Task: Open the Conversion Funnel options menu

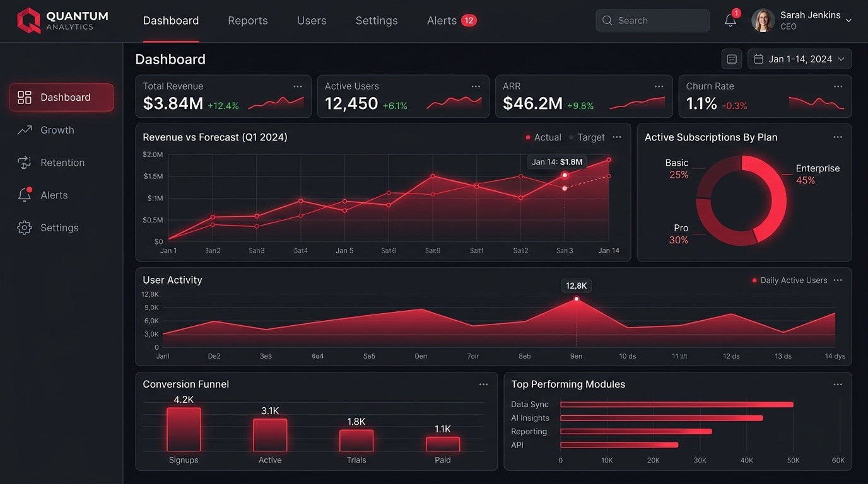Action: coord(483,384)
